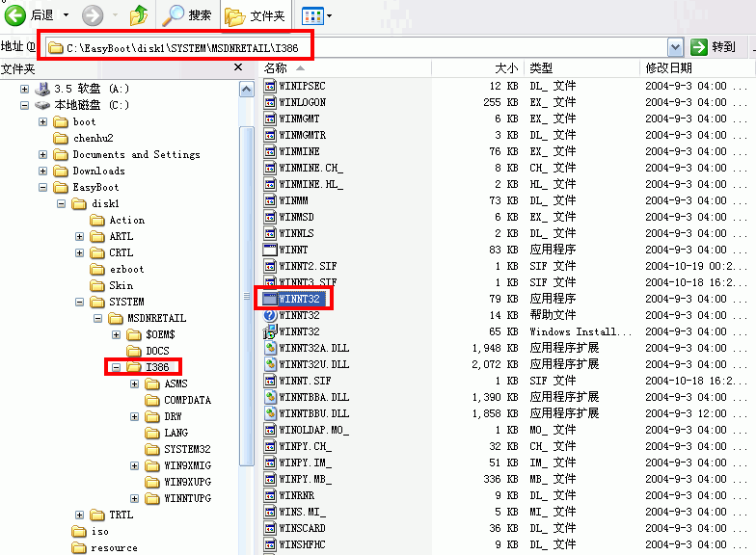Image resolution: width=756 pixels, height=555 pixels.
Task: Click the WINNT32U.DLL file icon
Action: coord(270,364)
